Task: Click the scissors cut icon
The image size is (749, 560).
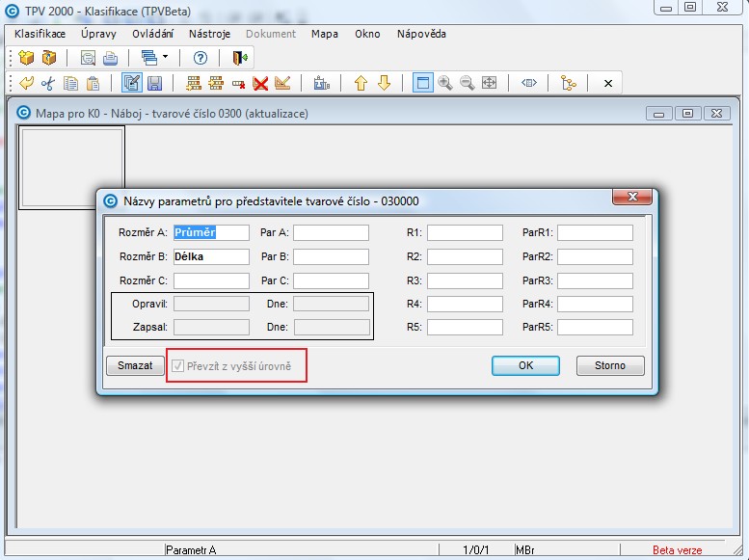Action: [x=48, y=83]
